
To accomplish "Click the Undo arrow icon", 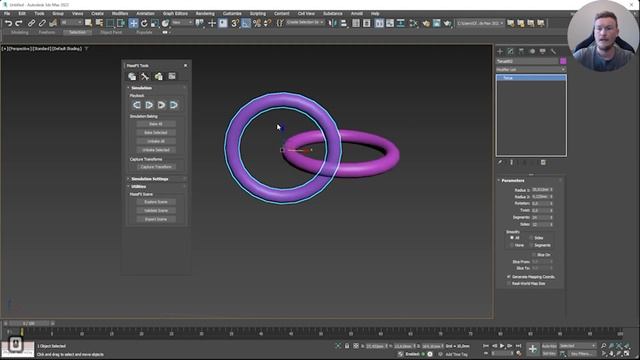I will [x=8, y=23].
